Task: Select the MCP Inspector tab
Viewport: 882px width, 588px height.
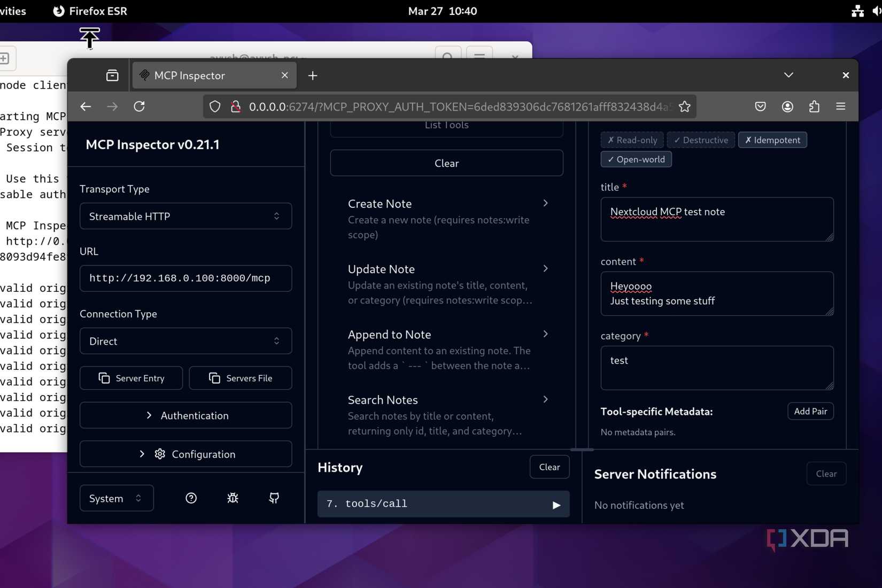Action: pyautogui.click(x=214, y=75)
